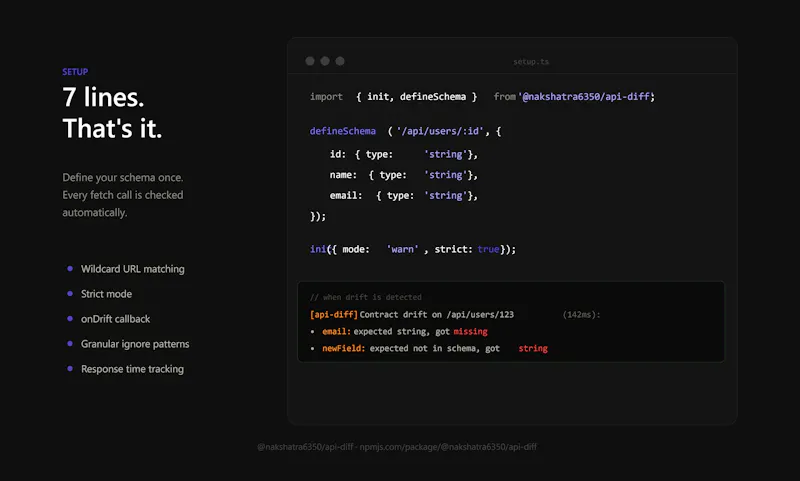Click the '@nakshatra6350/api-diff' import string

coord(586,96)
